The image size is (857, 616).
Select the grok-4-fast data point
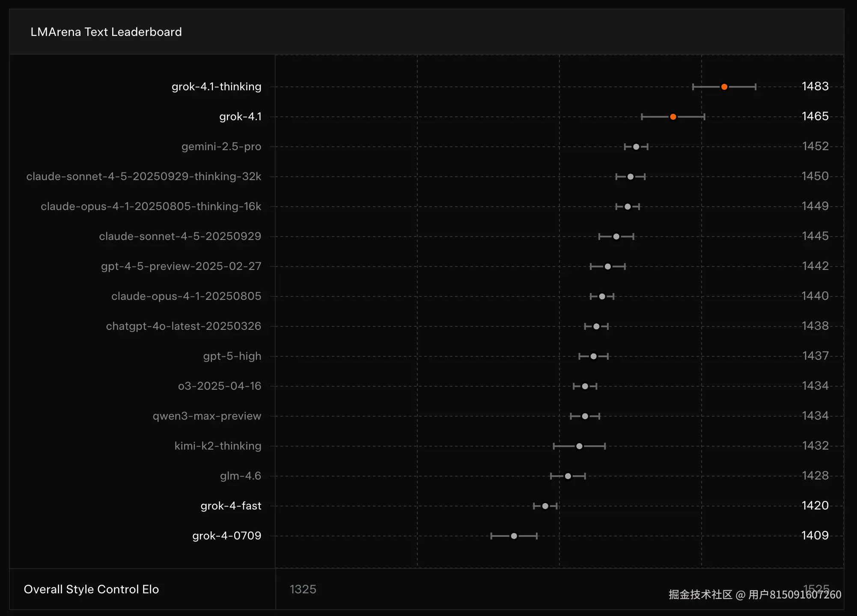tap(545, 506)
